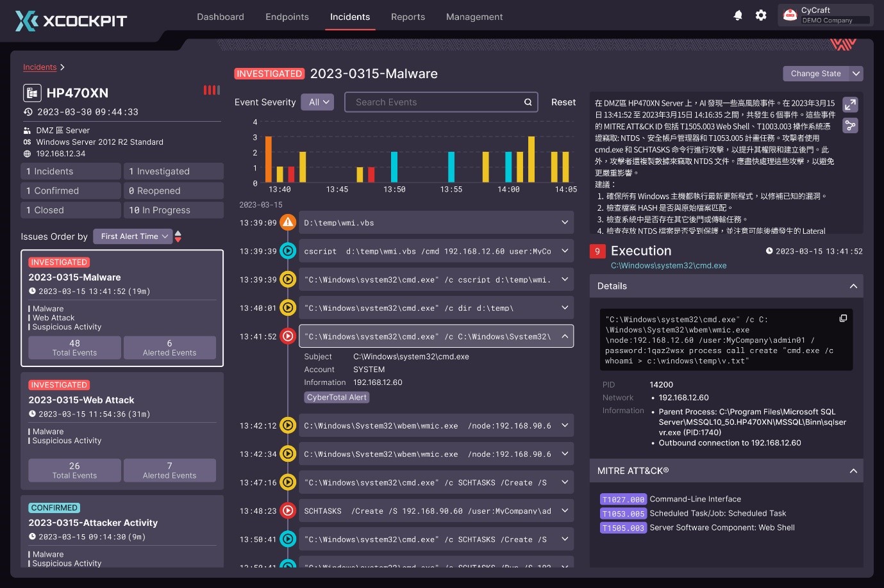Viewport: 884px width, 588px height.
Task: Open the notifications bell icon
Action: 738,15
